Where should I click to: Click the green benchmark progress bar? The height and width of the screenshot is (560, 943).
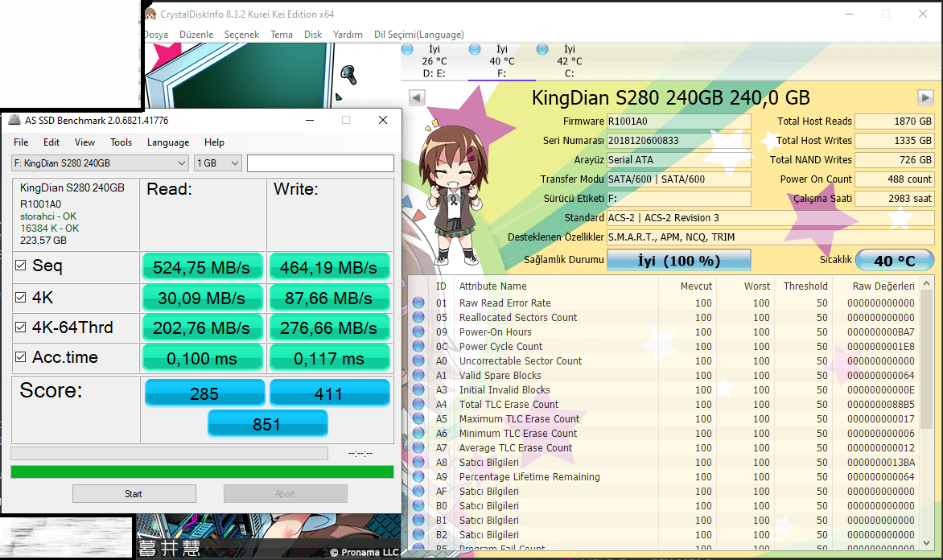pyautogui.click(x=202, y=471)
